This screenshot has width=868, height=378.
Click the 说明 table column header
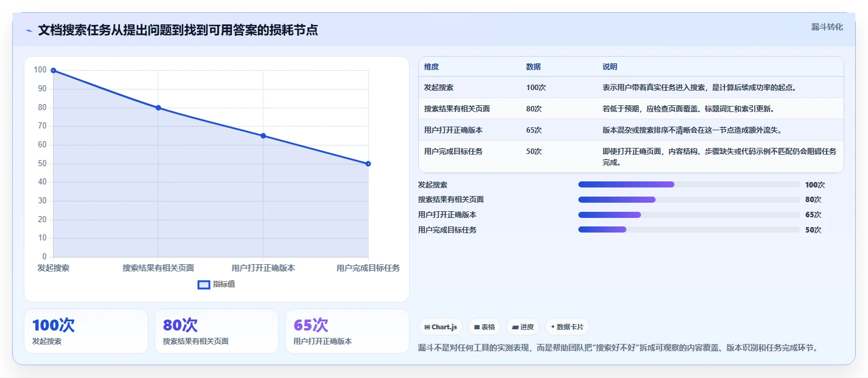tap(610, 67)
